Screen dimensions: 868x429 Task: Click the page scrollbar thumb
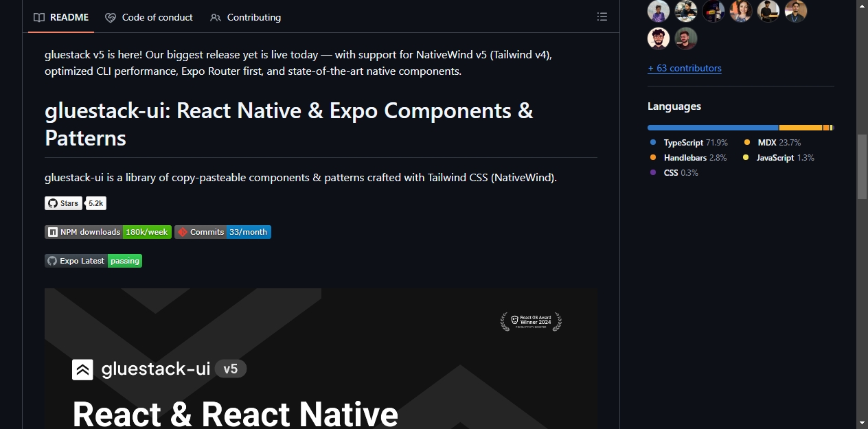click(862, 167)
